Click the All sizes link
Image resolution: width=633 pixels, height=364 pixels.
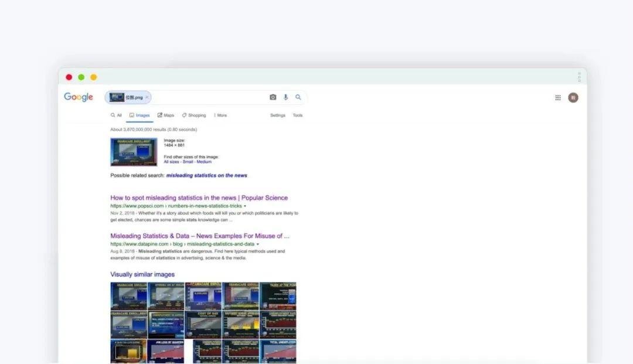(x=171, y=162)
